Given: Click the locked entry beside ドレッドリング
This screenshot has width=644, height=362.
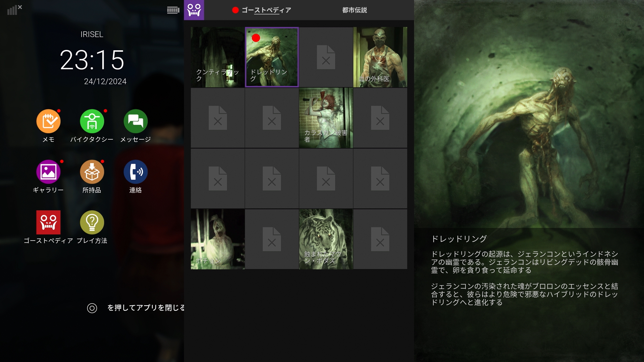Looking at the screenshot, I should tap(326, 57).
